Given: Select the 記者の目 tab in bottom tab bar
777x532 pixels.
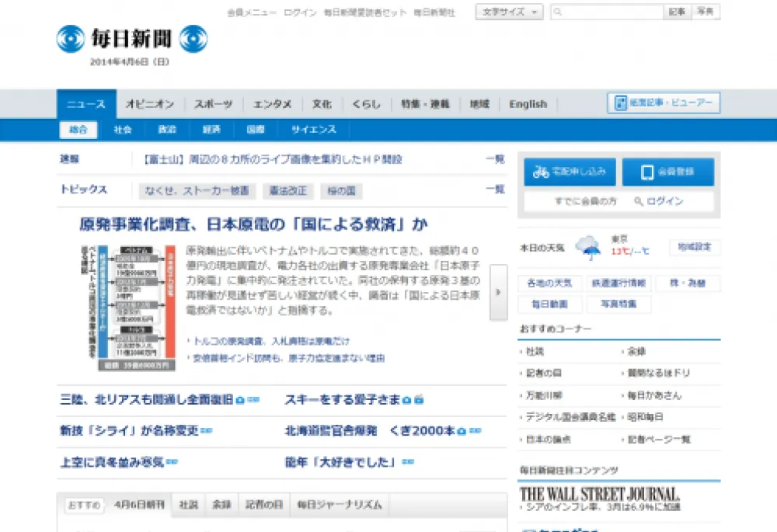Looking at the screenshot, I should click(x=264, y=505).
